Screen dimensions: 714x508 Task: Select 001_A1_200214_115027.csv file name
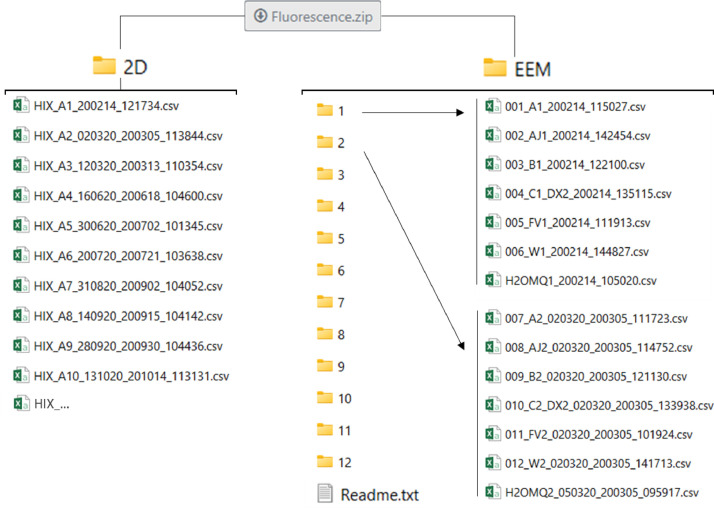coord(575,107)
